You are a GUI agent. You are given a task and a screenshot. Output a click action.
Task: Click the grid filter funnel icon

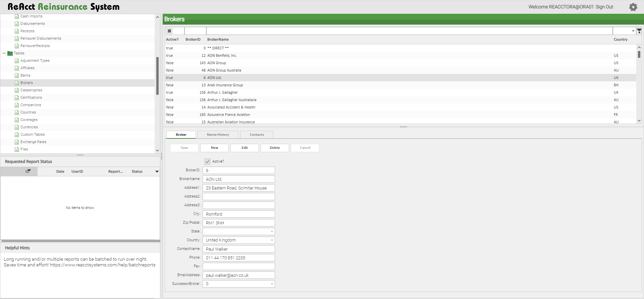(639, 31)
